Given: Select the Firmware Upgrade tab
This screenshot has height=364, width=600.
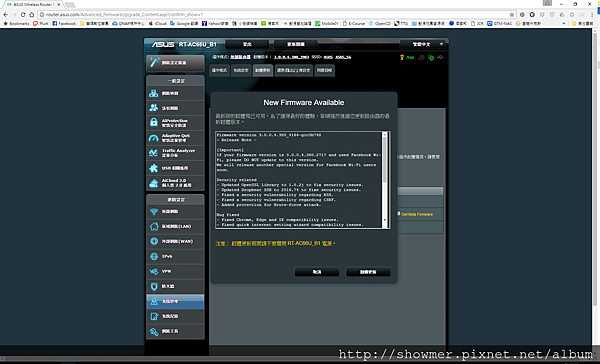Looking at the screenshot, I should coord(263,70).
